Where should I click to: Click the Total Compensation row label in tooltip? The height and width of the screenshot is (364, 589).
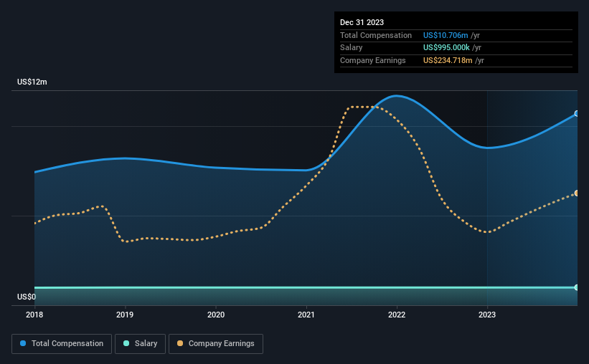coord(376,35)
